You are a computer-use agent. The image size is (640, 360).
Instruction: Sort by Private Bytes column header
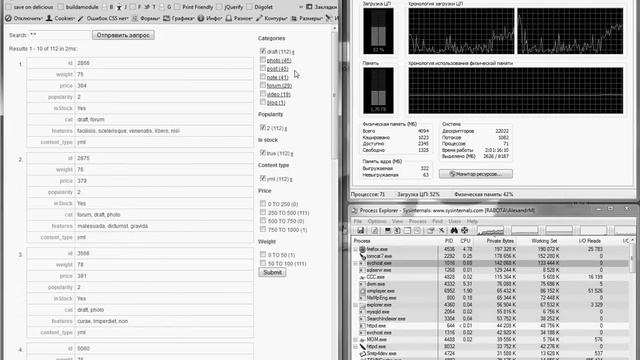[500, 241]
